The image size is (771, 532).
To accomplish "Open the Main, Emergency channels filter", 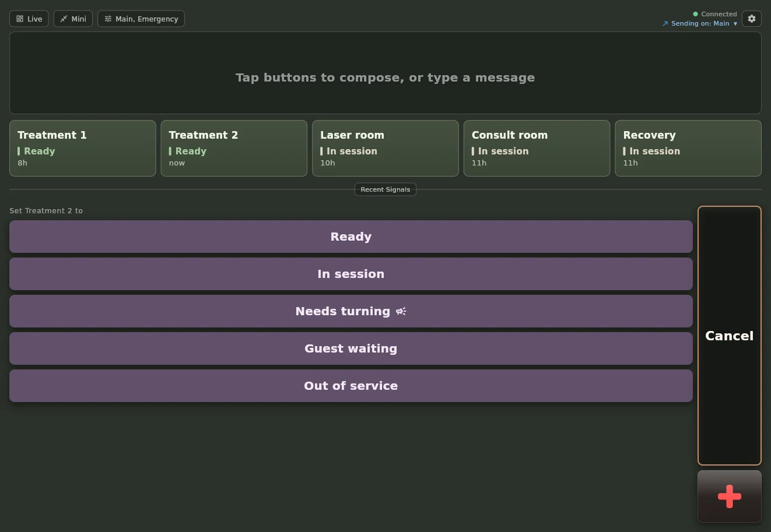I will tap(141, 19).
